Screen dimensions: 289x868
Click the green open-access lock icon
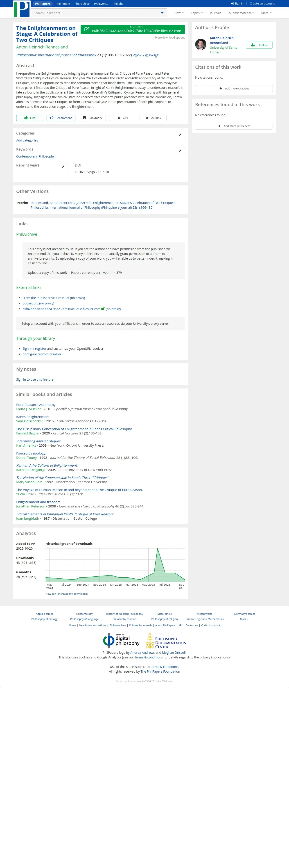click(x=103, y=308)
